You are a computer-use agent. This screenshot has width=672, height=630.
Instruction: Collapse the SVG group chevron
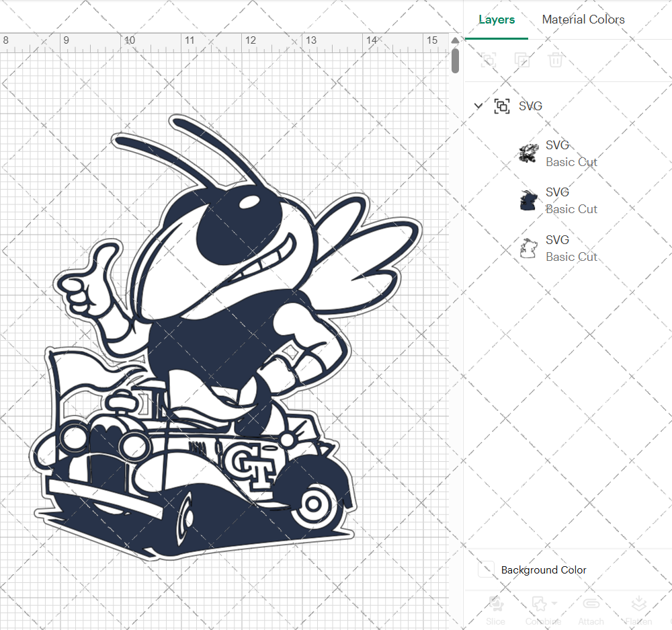coord(478,106)
